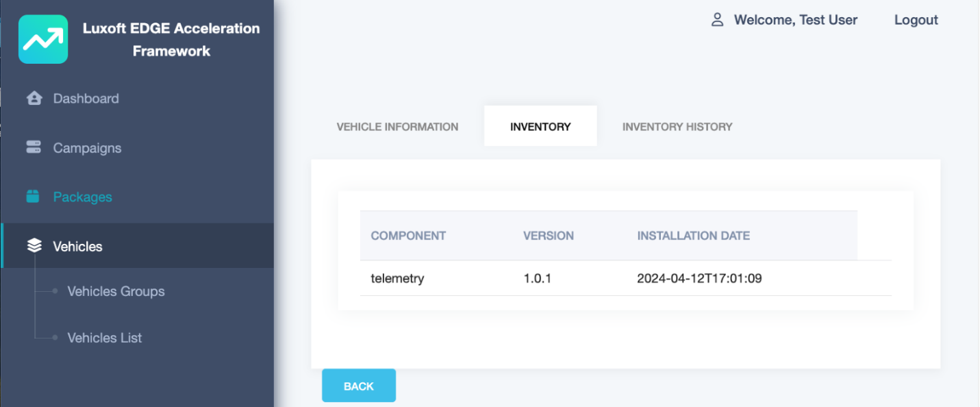Viewport: 980px width, 407px height.
Task: Switch to Vehicle Information tab
Action: (x=397, y=126)
